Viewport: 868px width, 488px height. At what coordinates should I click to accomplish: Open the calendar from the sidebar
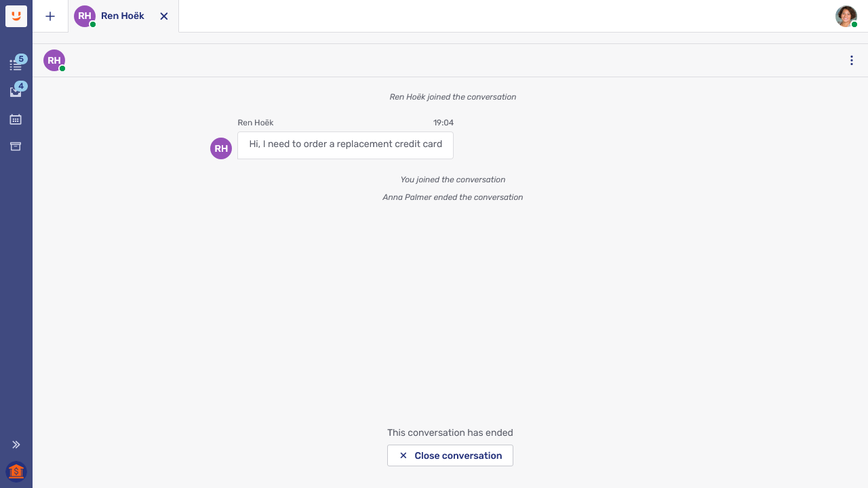(16, 119)
